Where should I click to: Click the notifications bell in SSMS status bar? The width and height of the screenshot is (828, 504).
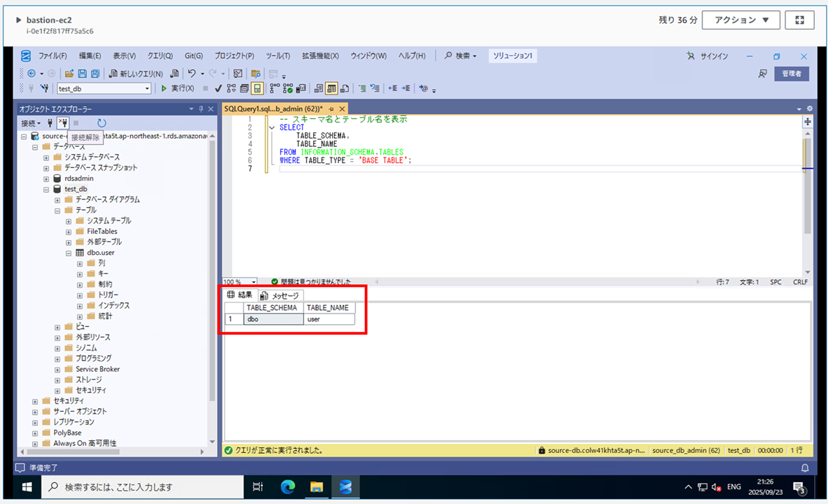805,468
